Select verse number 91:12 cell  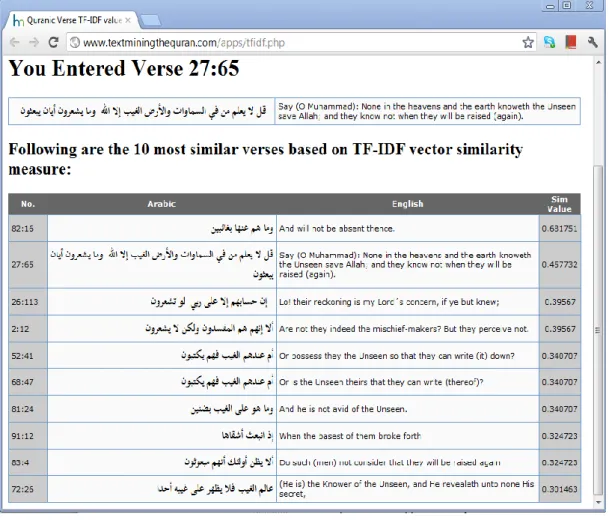28,438
